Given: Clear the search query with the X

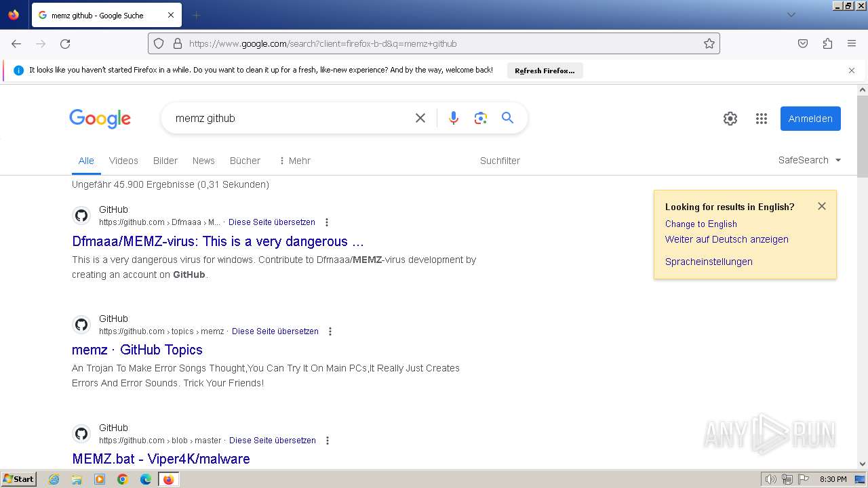Looking at the screenshot, I should [x=420, y=118].
